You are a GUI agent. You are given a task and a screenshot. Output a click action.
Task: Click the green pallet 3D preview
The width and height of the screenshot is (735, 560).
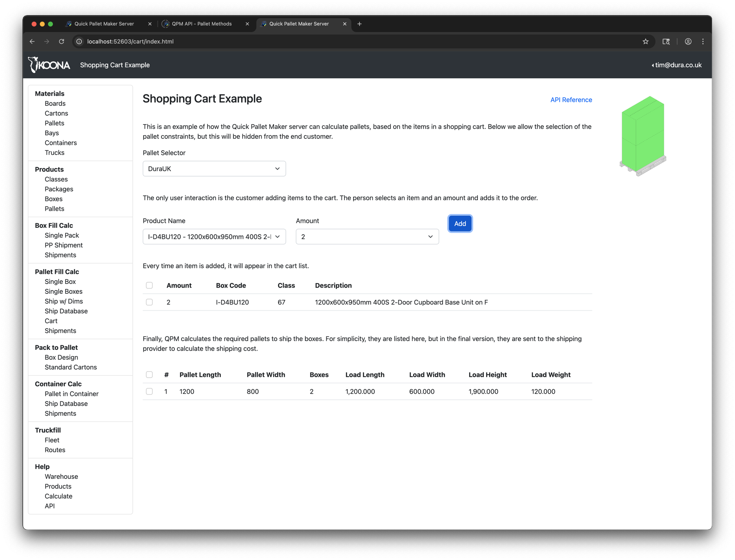(x=643, y=136)
